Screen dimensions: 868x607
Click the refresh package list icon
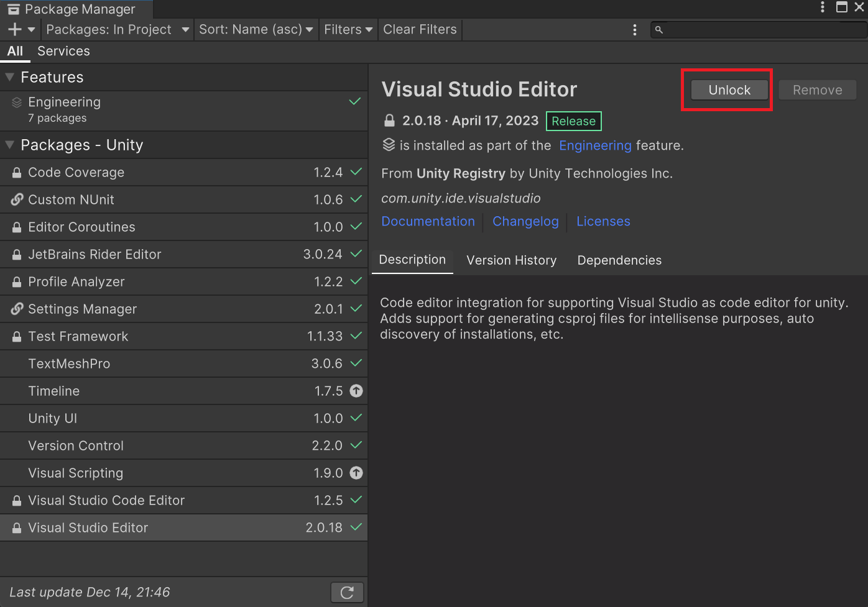[x=347, y=593]
